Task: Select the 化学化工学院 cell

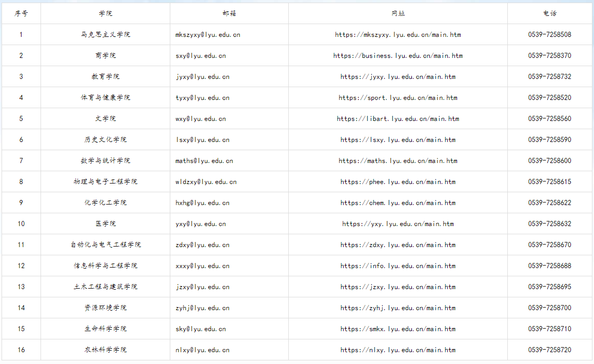Action: [105, 203]
